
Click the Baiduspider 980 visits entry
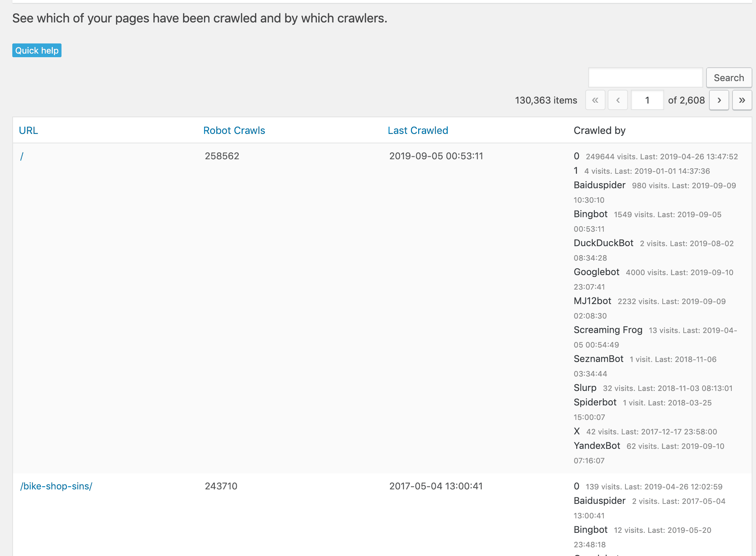coord(655,192)
